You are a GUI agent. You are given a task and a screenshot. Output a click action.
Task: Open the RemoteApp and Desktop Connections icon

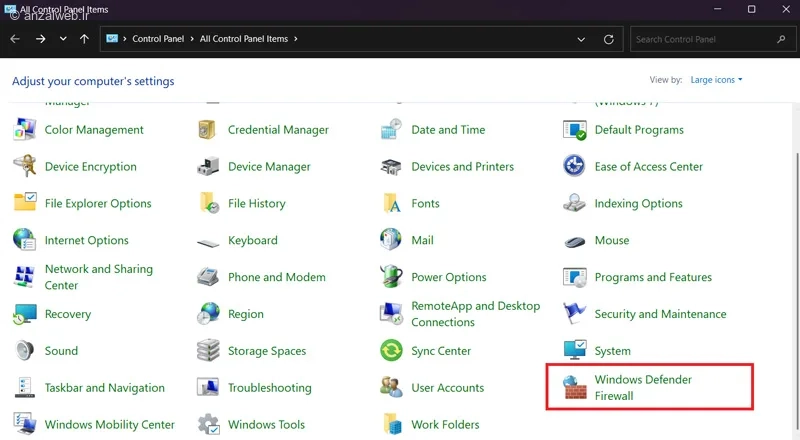click(x=391, y=313)
